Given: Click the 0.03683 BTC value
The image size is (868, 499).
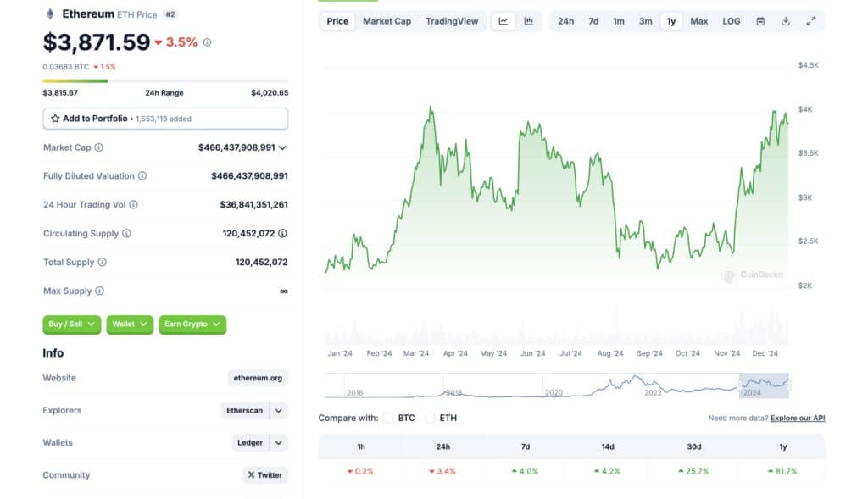Looking at the screenshot, I should point(66,67).
